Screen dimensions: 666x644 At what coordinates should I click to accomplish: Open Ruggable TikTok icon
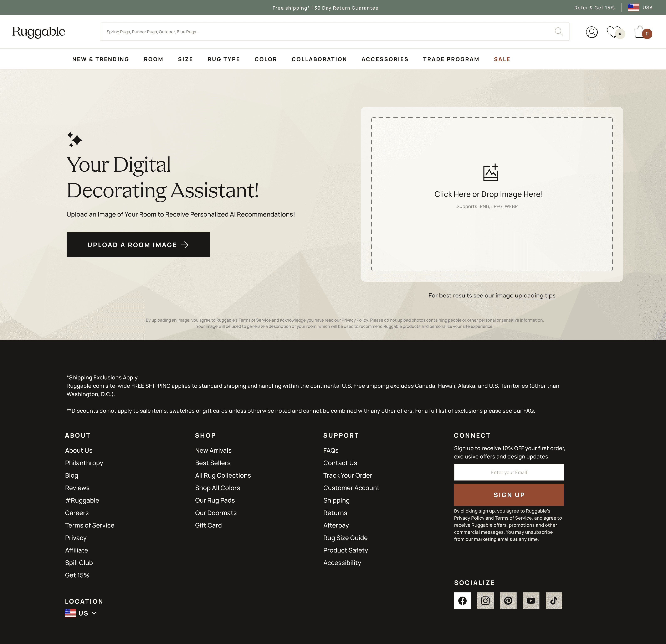(x=554, y=601)
